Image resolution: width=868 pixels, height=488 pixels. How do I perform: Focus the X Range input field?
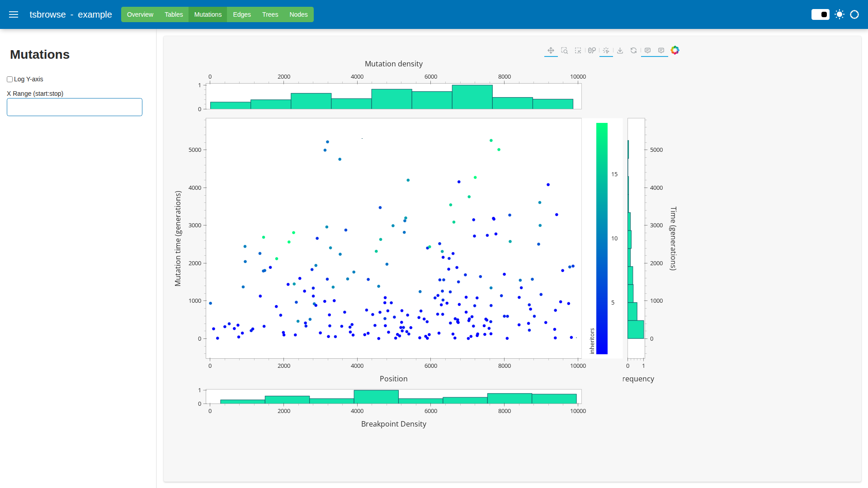point(75,107)
